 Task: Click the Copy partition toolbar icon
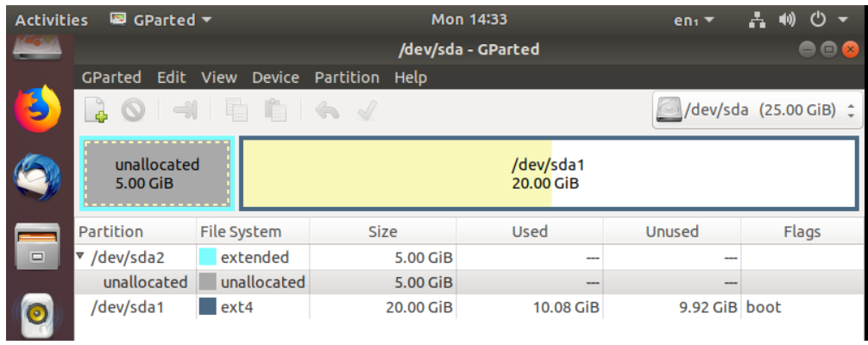click(x=237, y=110)
